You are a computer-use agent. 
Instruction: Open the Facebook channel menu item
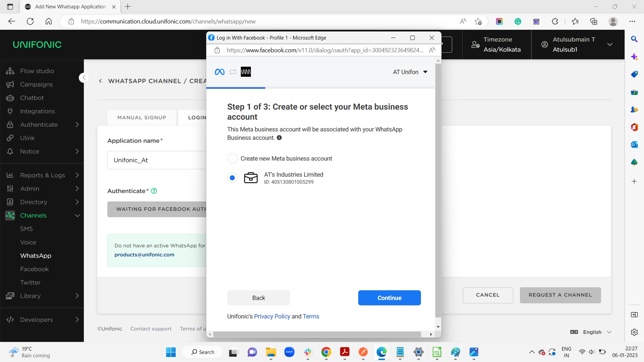(x=34, y=269)
